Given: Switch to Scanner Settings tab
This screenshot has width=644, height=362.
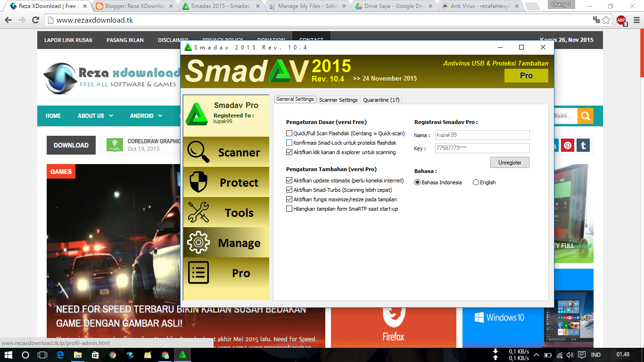Looking at the screenshot, I should click(x=339, y=100).
